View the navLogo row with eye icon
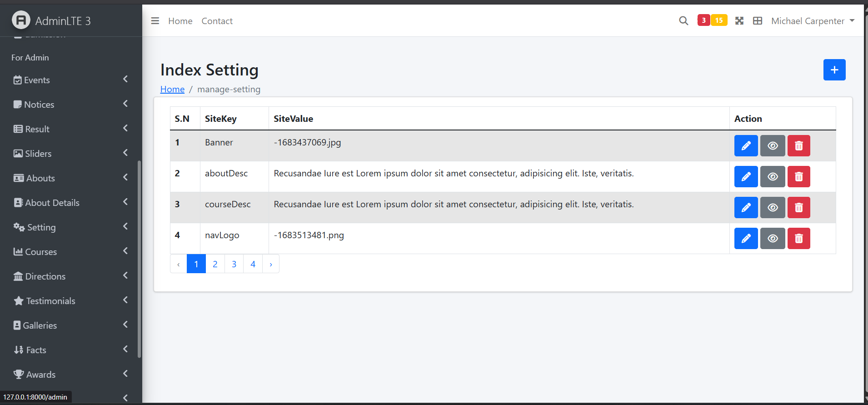 (773, 239)
